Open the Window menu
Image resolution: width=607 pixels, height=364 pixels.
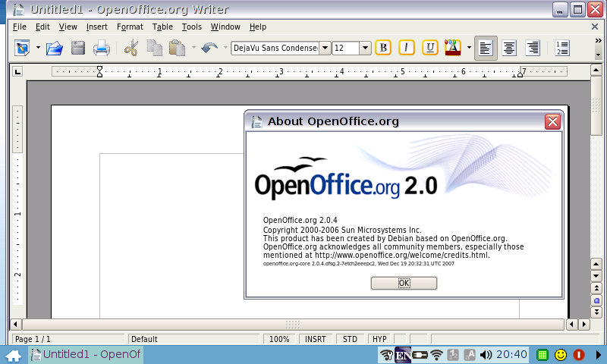pos(225,27)
